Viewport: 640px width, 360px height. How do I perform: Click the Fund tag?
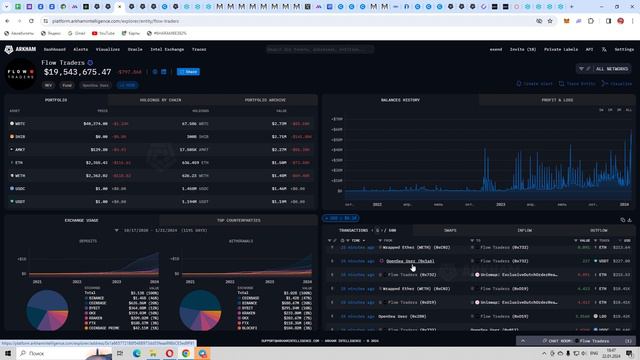67,85
